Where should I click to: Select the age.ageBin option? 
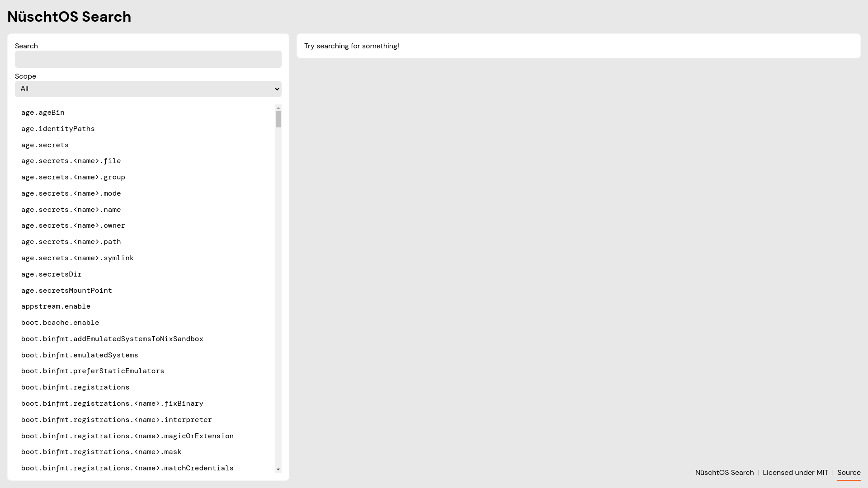click(145, 113)
